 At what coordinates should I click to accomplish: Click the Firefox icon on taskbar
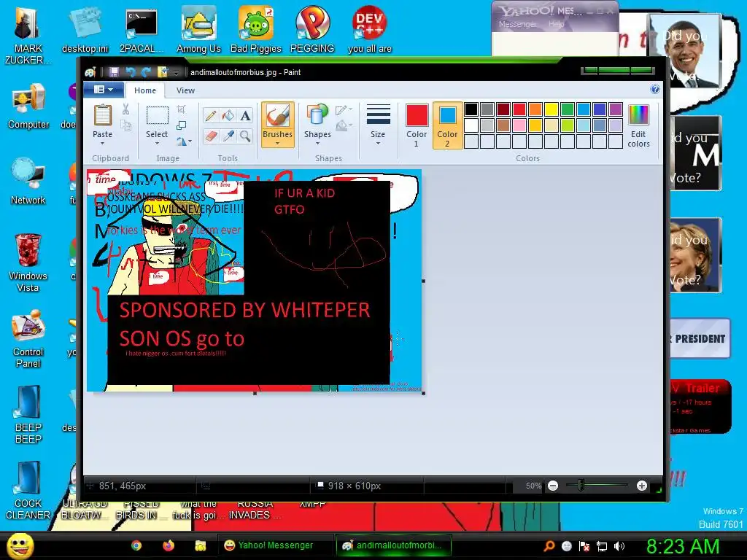[x=169, y=545]
